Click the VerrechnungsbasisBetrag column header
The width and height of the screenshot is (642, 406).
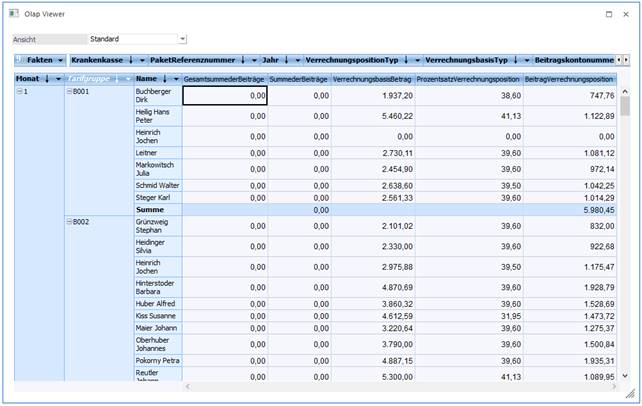tap(372, 78)
